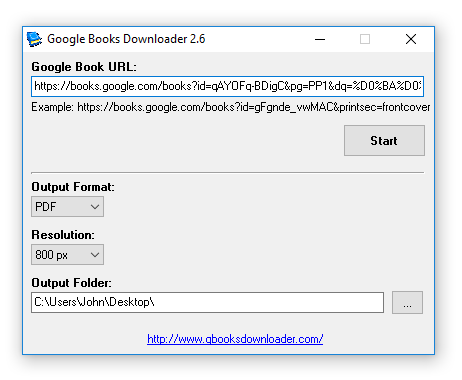Open the PDF output format combo box
This screenshot has height=380, width=462.
pos(67,207)
